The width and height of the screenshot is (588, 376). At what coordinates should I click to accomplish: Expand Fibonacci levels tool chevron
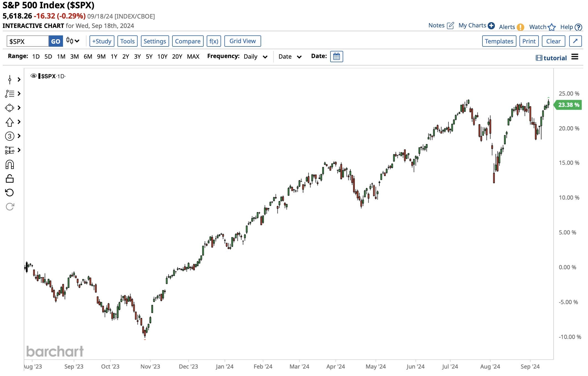pos(19,150)
